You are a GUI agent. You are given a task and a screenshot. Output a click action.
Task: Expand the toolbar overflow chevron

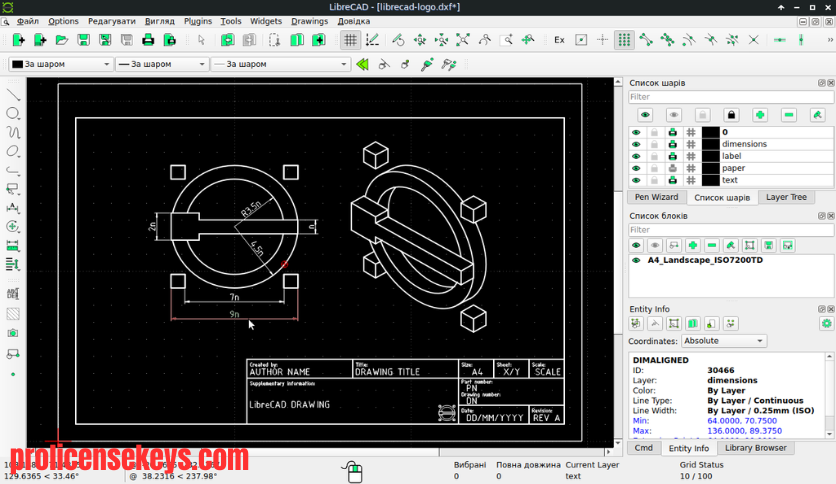830,40
